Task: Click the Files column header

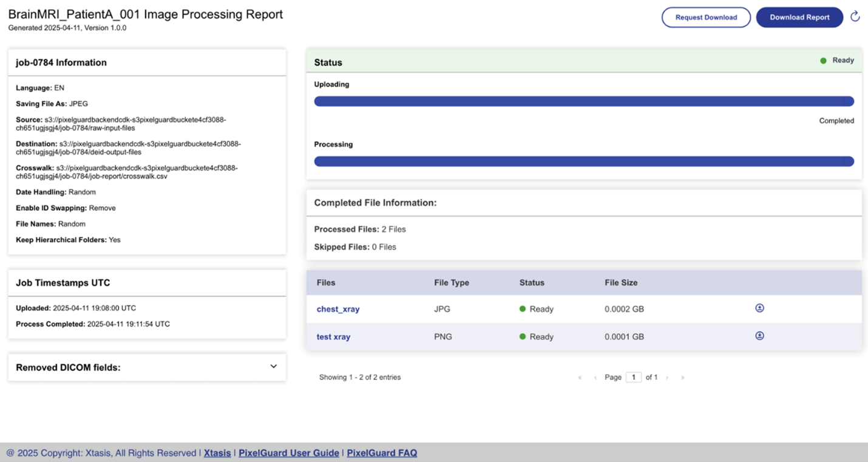Action: pos(326,283)
